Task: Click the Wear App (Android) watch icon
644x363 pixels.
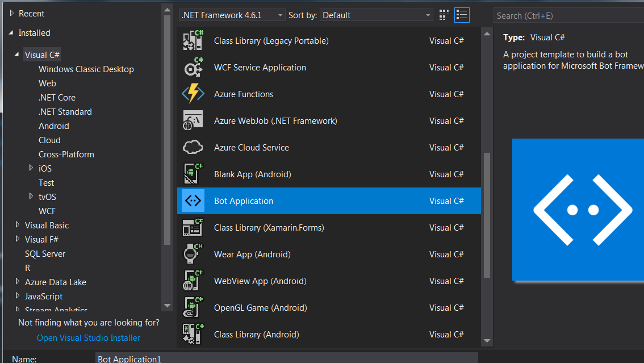Action: (193, 254)
